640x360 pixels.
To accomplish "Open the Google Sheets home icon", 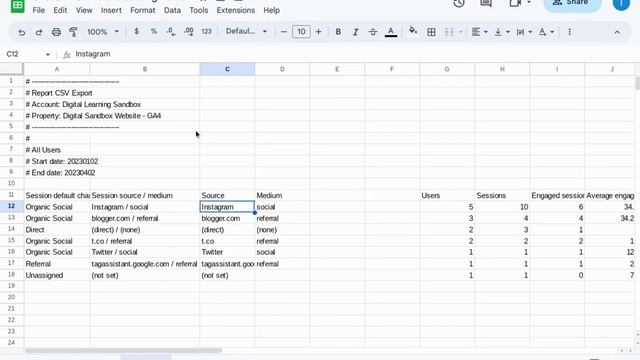I will pos(18,6).
